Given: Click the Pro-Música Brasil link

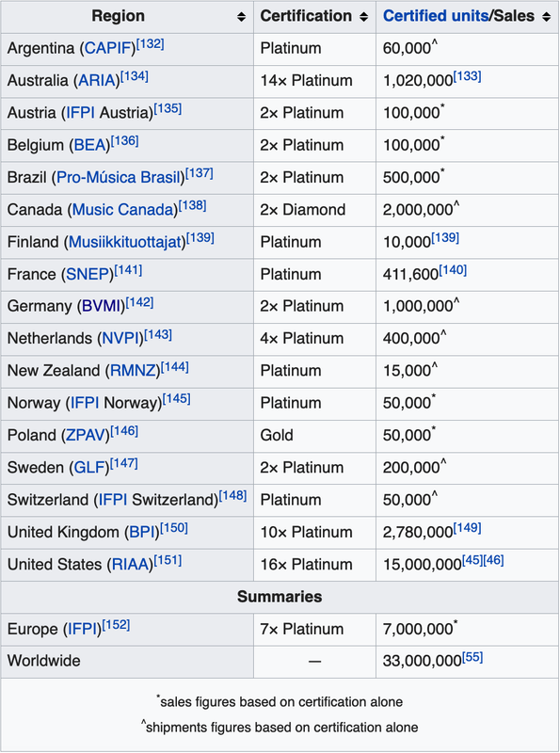Looking at the screenshot, I should [x=119, y=177].
